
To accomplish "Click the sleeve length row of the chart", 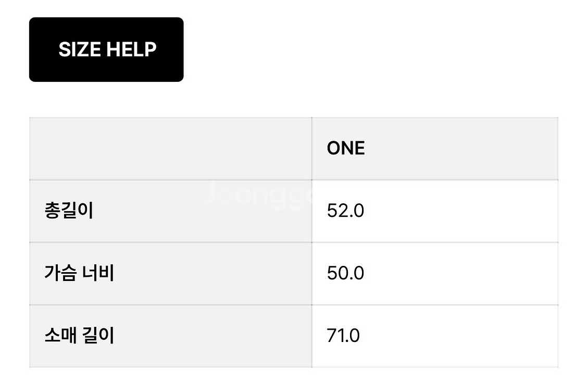I will coord(294,335).
